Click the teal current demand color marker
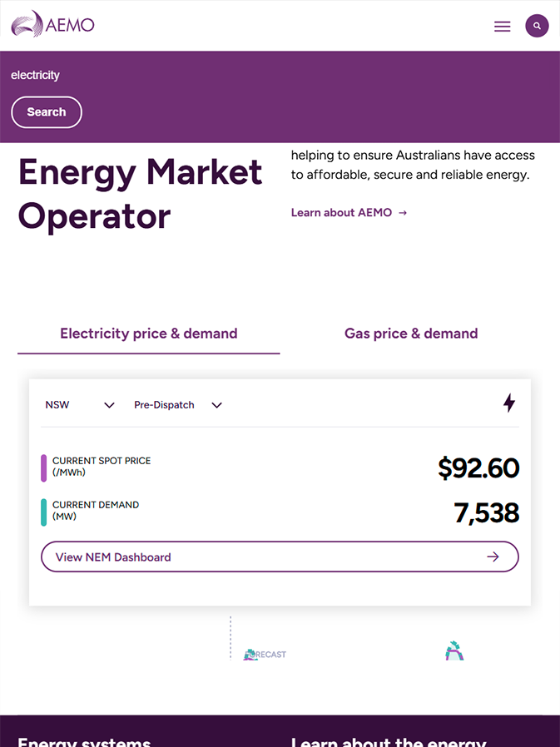 (44, 512)
